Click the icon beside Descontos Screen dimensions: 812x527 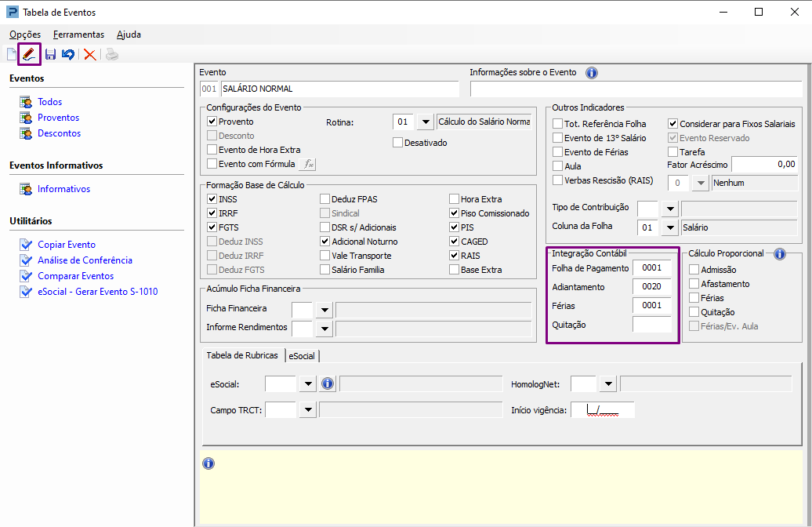[26, 133]
